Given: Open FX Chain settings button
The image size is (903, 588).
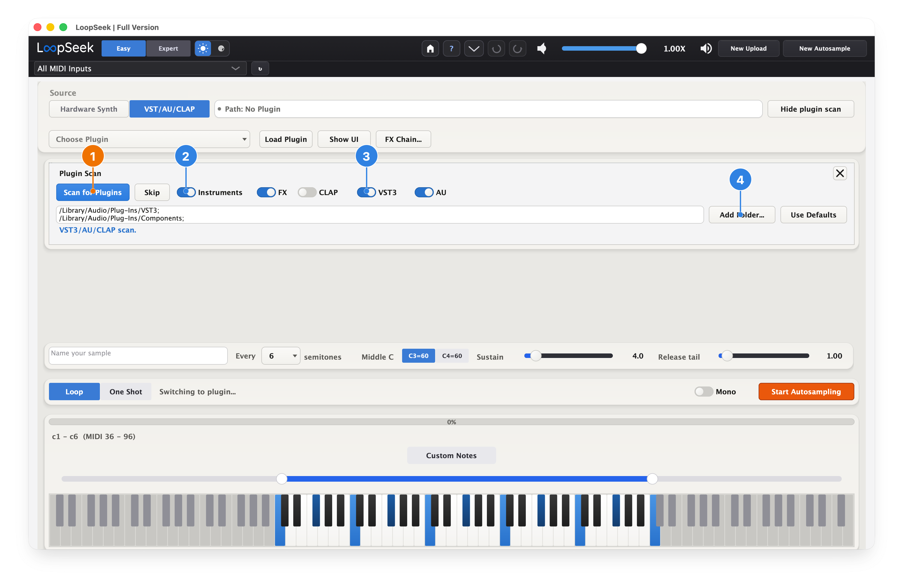Looking at the screenshot, I should click(x=403, y=139).
